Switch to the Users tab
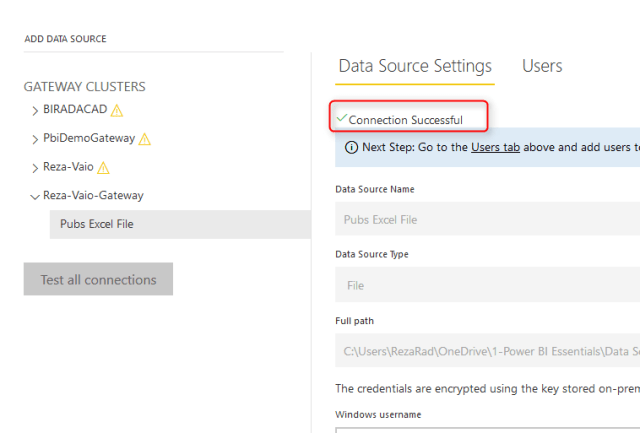 click(542, 66)
